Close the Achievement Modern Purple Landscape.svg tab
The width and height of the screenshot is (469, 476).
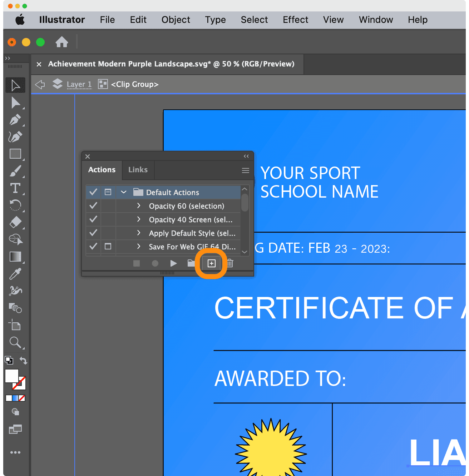(39, 64)
